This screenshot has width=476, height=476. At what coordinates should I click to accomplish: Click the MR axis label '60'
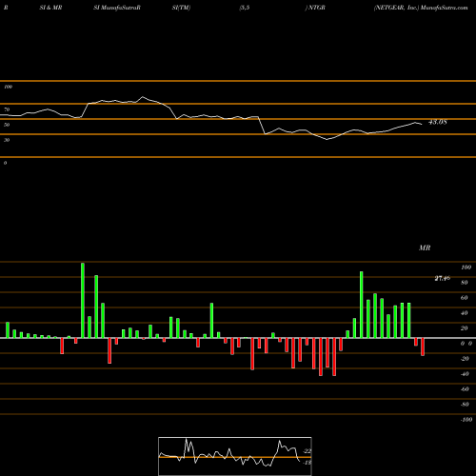(465, 298)
